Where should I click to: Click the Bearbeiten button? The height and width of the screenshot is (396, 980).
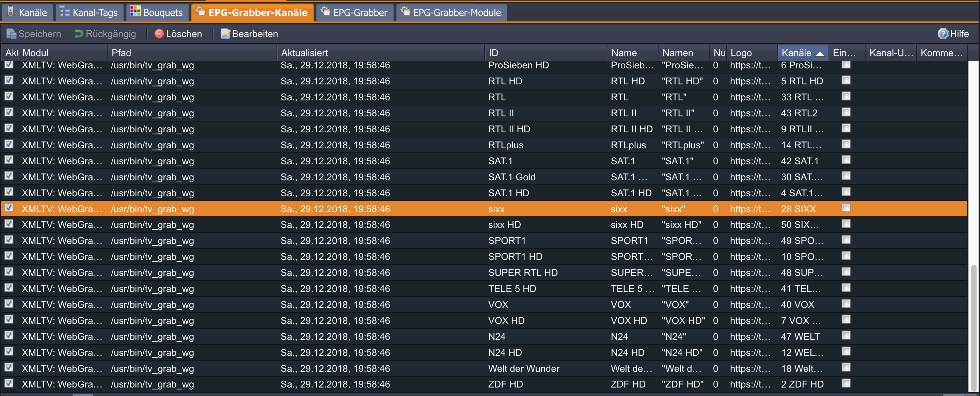click(249, 34)
